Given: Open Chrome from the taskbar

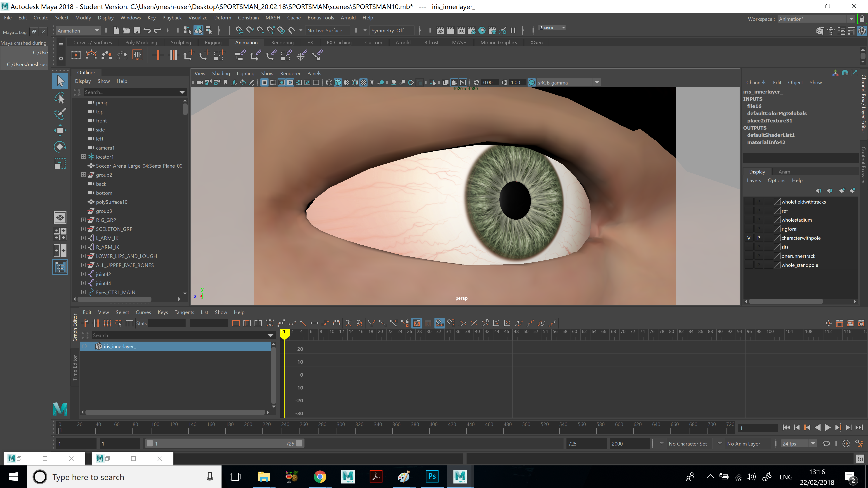Looking at the screenshot, I should (320, 476).
